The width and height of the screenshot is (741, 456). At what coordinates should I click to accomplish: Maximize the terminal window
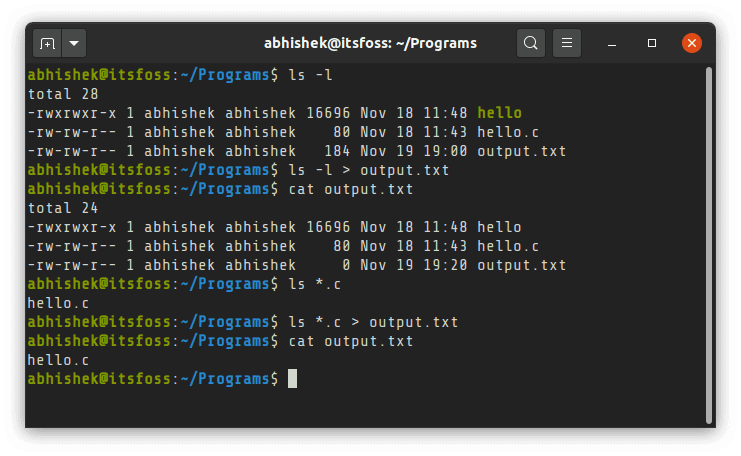pyautogui.click(x=652, y=43)
